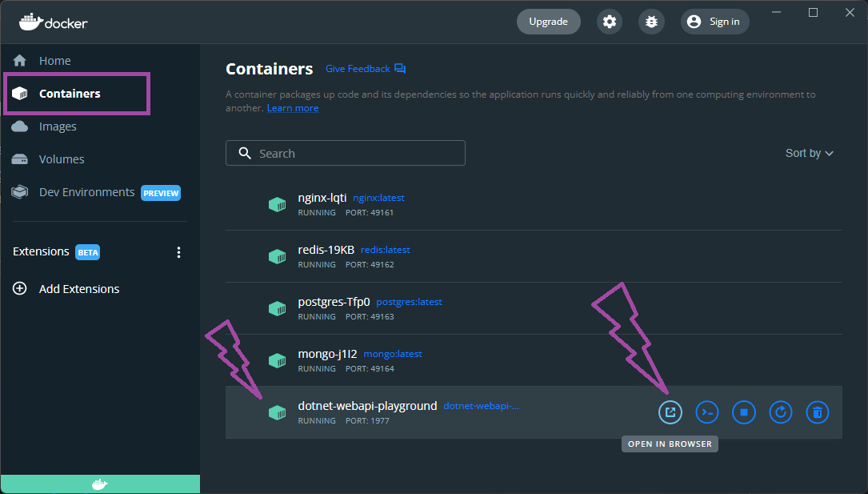Click the dotnet-webapi-playground container icon
This screenshot has width=868, height=494.
point(278,412)
